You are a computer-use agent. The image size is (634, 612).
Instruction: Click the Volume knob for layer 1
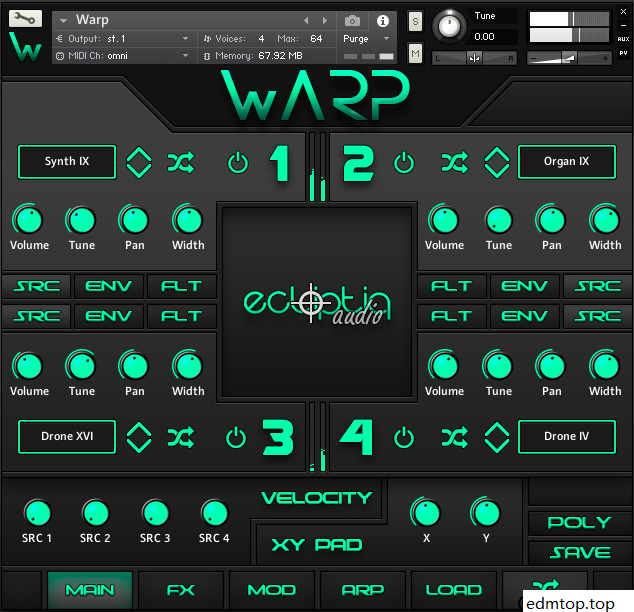pyautogui.click(x=29, y=219)
